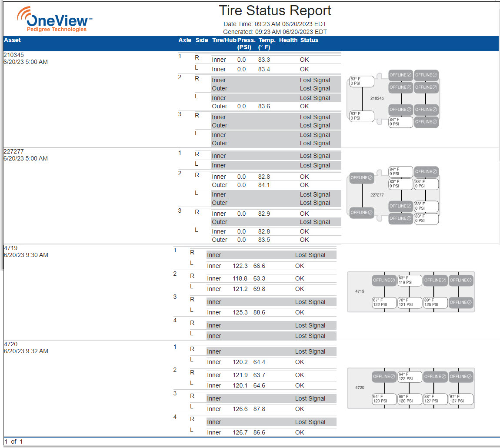Click the 87° F 127 PSI tire icon
Viewport: 500px width, 448px height.
[x=461, y=399]
